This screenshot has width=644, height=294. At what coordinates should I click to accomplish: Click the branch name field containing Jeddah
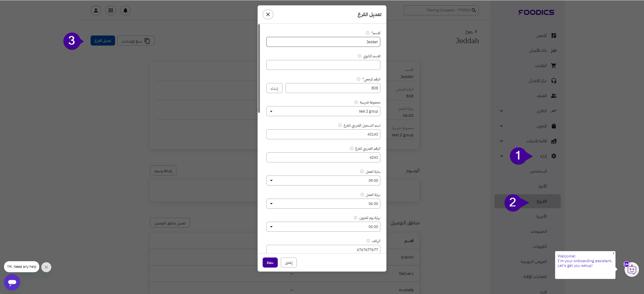(x=323, y=42)
